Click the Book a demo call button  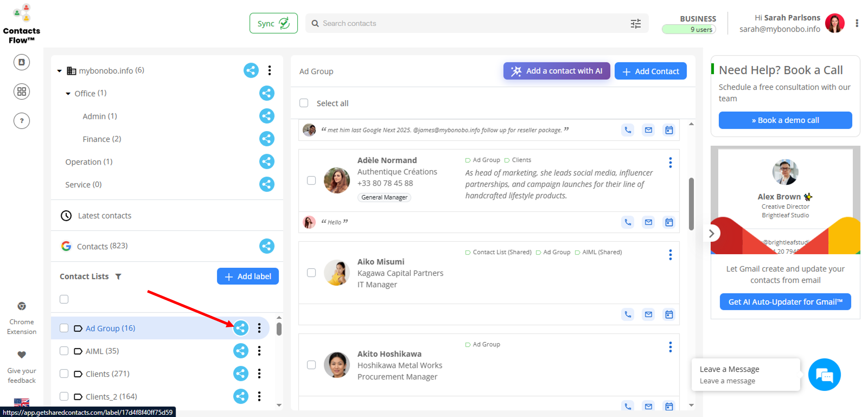click(785, 120)
